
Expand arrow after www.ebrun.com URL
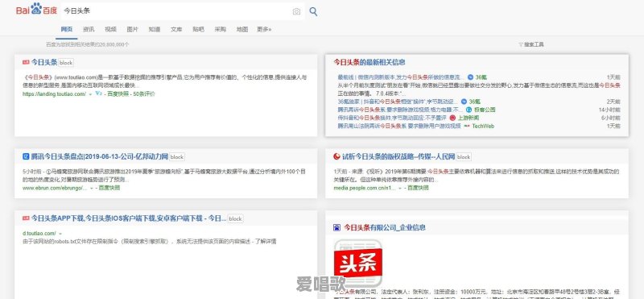[x=92, y=189]
